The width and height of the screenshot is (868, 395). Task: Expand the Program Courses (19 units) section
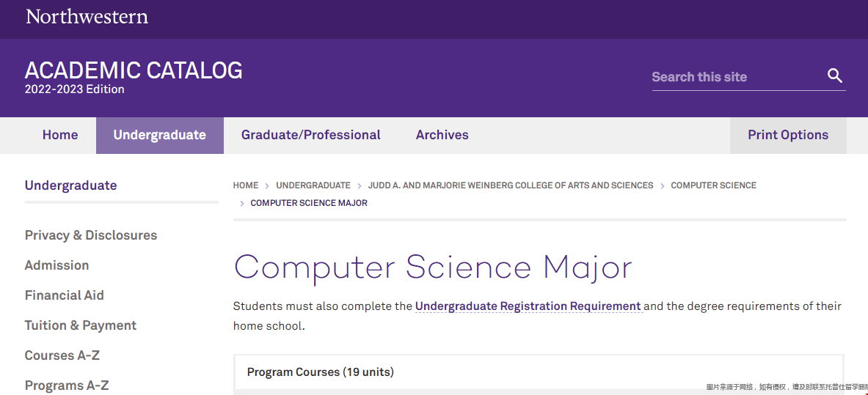[539, 372]
